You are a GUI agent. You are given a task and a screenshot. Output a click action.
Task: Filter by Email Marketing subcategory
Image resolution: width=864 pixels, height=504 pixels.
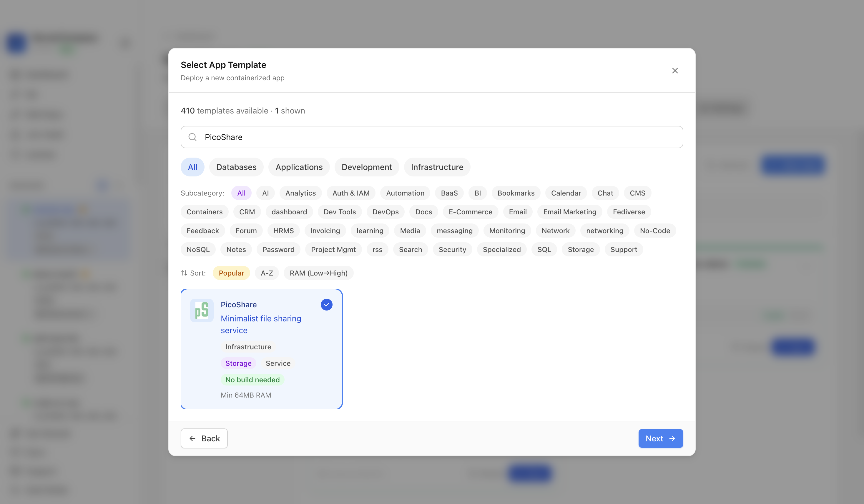pos(569,212)
